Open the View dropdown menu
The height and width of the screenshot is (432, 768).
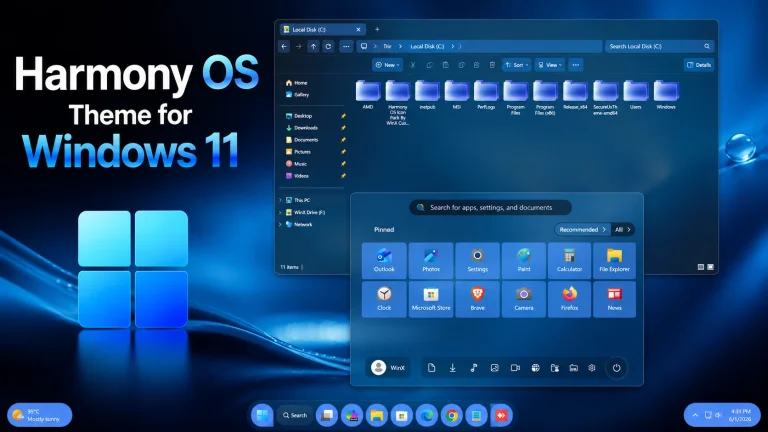click(x=550, y=65)
